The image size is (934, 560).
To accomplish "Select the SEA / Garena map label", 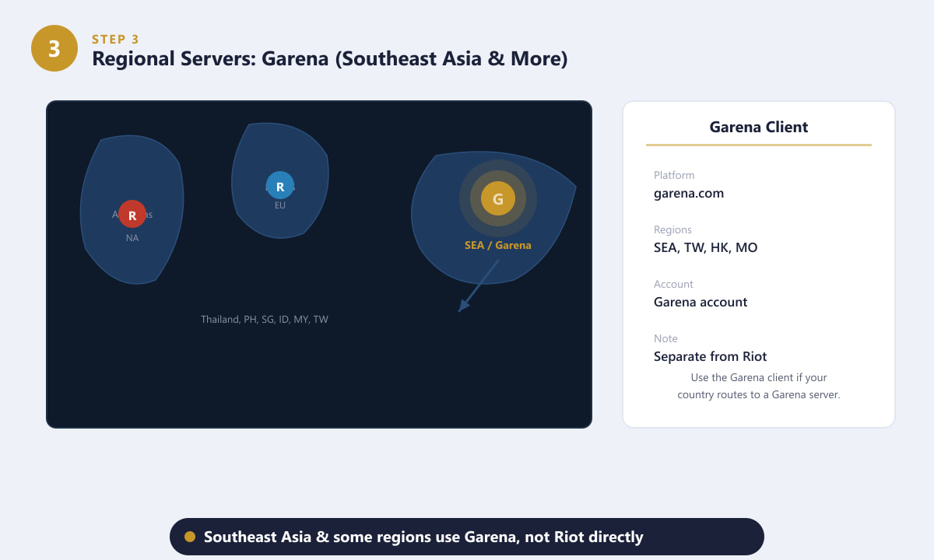I will coord(498,245).
